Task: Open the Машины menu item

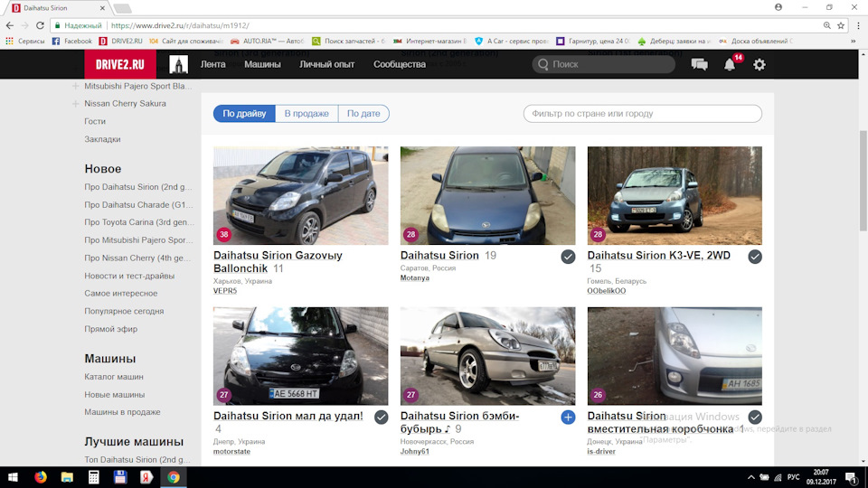Action: (262, 64)
